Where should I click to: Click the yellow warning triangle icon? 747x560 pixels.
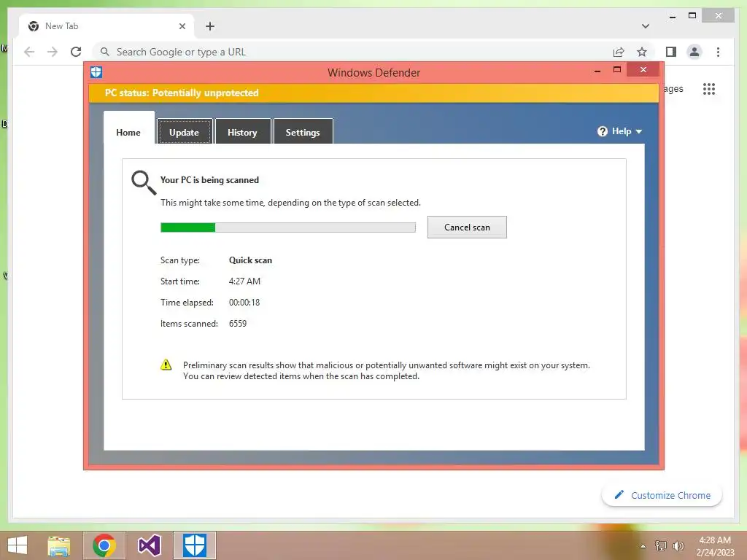(166, 365)
